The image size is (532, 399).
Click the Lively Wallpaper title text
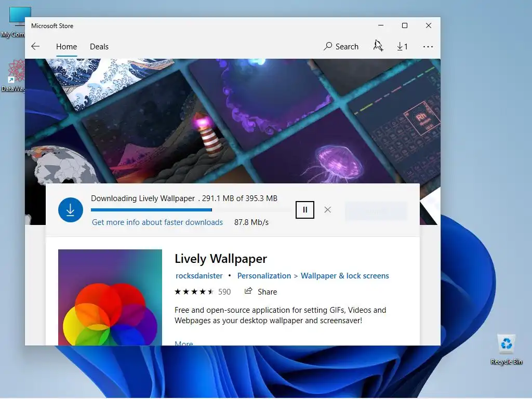coord(221,259)
